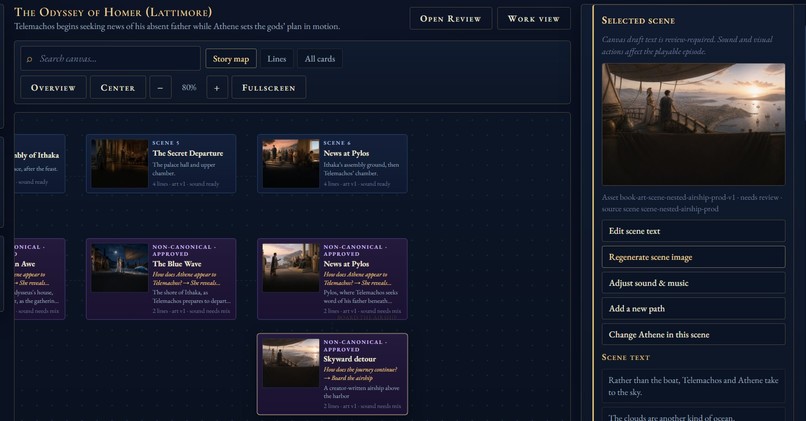The width and height of the screenshot is (806, 421).
Task: Click the 80% zoom level value
Action: click(x=189, y=87)
